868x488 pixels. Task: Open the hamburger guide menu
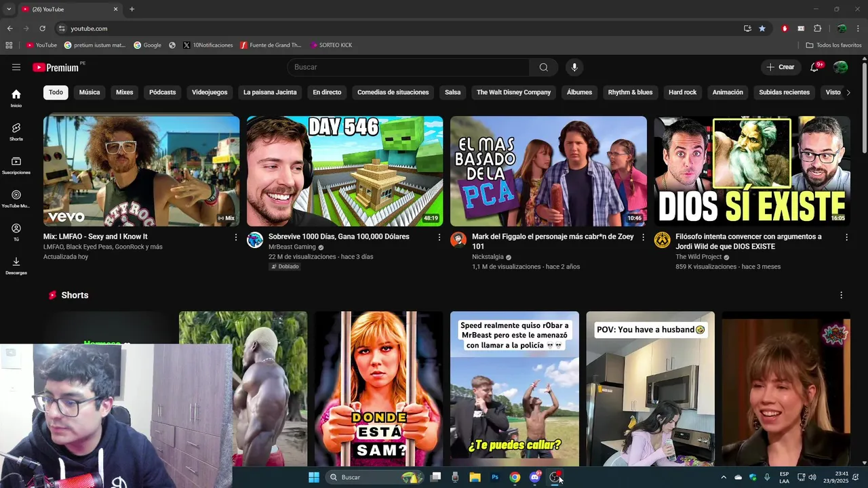click(x=16, y=67)
